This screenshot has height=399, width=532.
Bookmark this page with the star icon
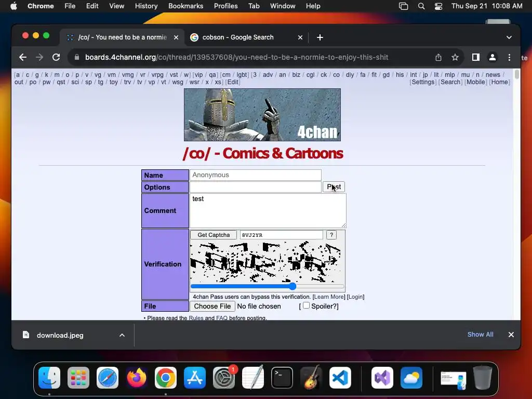[455, 57]
